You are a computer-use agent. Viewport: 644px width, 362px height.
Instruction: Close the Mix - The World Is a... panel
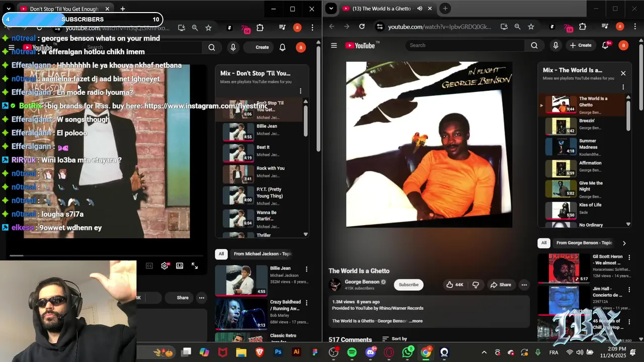coord(623,73)
